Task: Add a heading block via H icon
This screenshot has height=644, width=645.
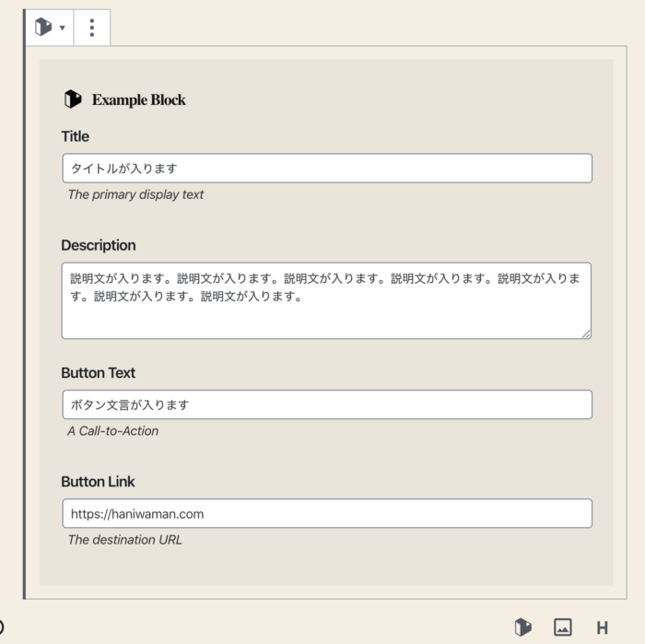Action: pos(602,627)
